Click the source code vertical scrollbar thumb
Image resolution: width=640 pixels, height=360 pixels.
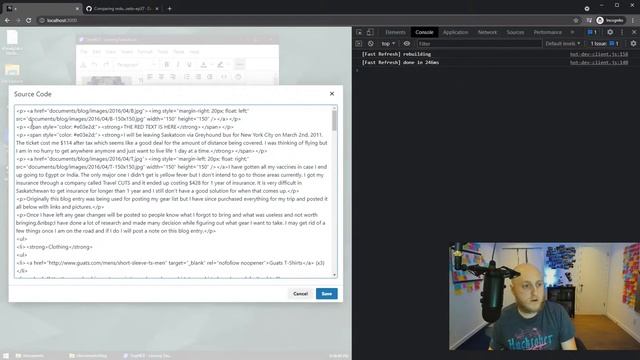(335, 120)
